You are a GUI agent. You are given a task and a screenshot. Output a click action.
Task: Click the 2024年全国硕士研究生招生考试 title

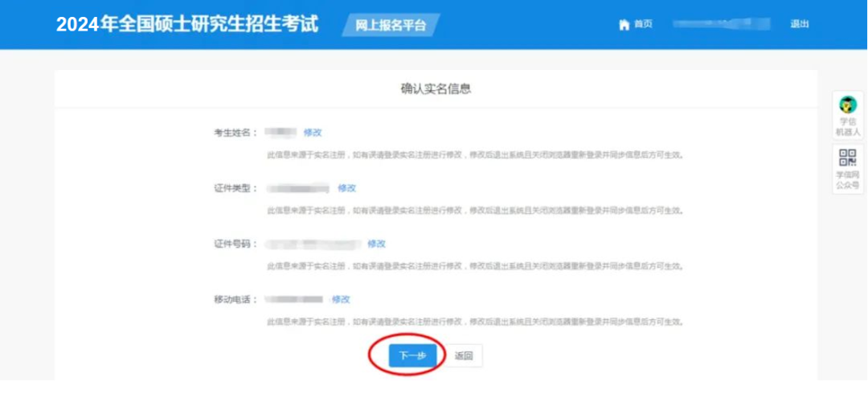point(187,24)
